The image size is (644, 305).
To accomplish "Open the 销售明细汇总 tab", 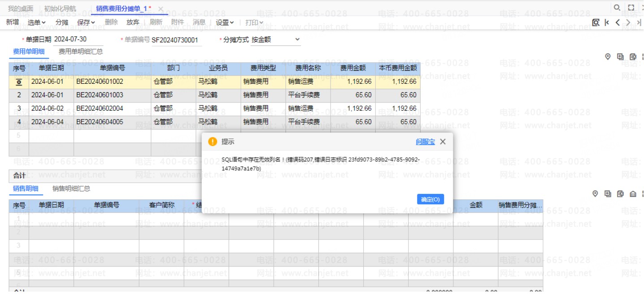I will point(71,189).
